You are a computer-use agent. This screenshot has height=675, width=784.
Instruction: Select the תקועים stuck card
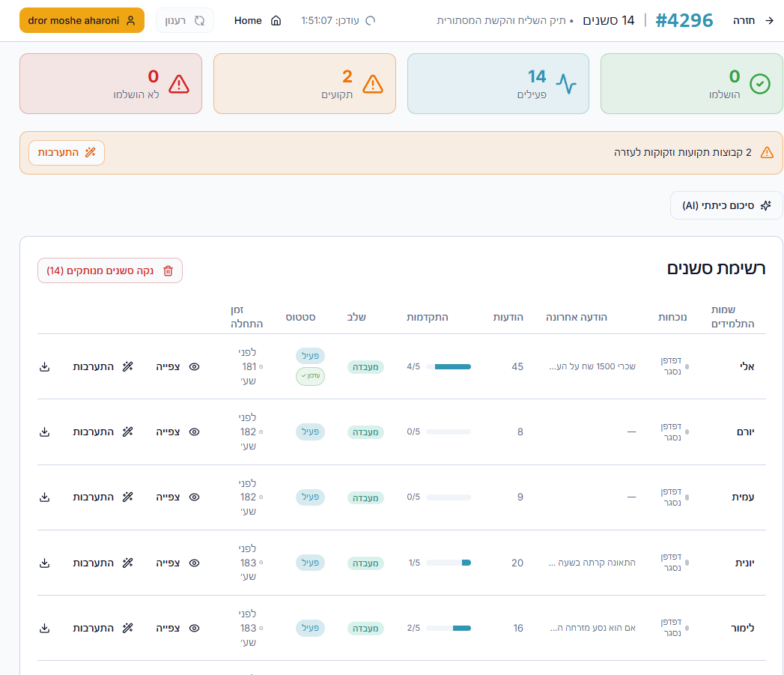point(305,84)
